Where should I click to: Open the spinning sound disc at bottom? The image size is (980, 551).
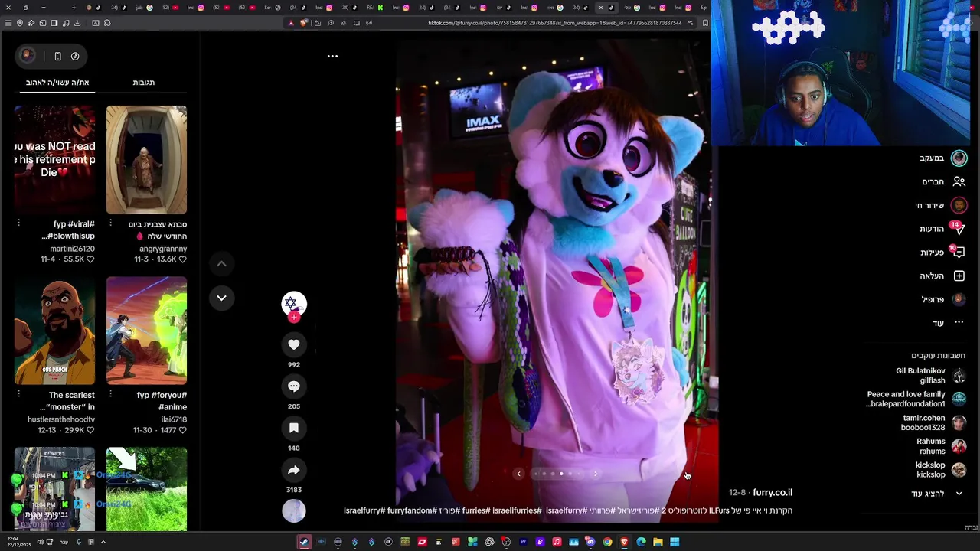pyautogui.click(x=294, y=511)
